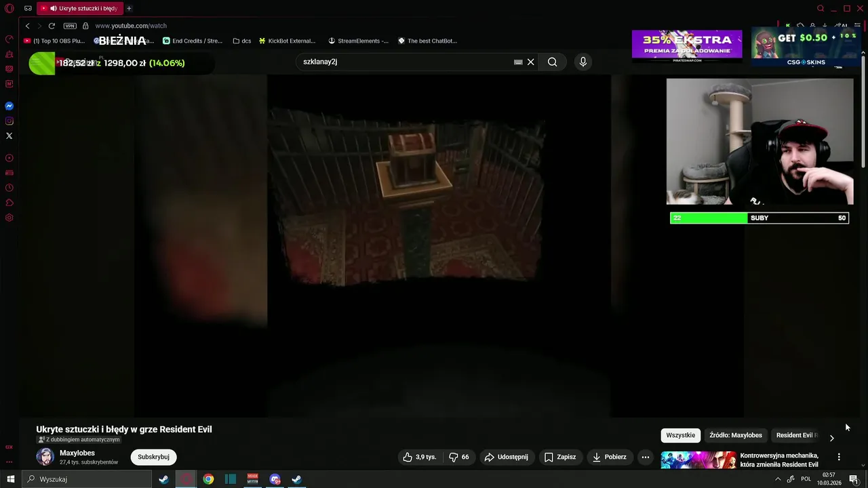Open the browser downloads arrow icon

click(824, 26)
